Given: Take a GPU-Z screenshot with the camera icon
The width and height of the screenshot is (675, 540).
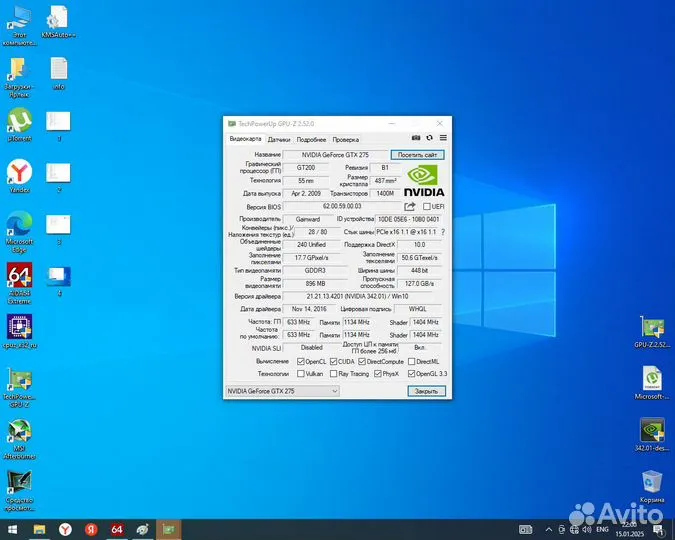Looking at the screenshot, I should click(x=415, y=138).
